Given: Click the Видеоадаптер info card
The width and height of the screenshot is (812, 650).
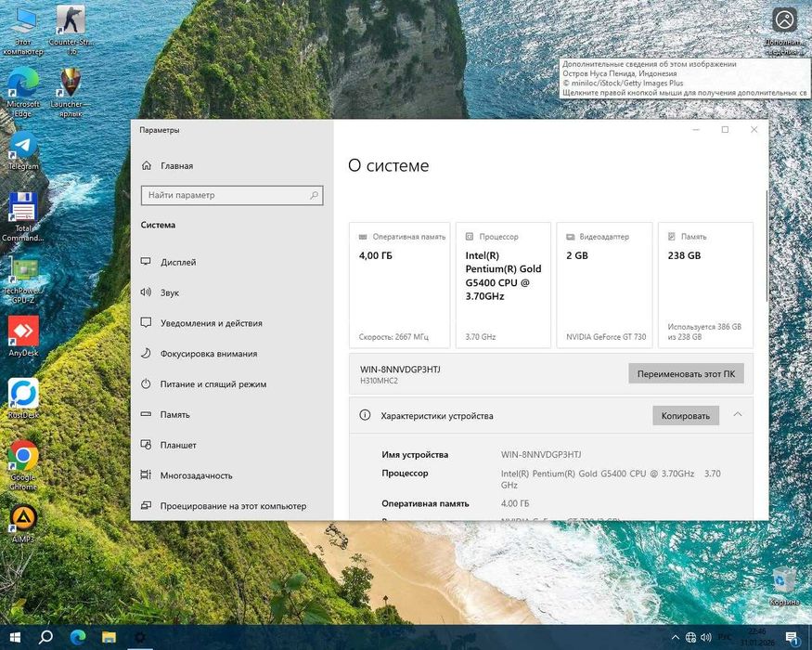Looking at the screenshot, I should (604, 285).
